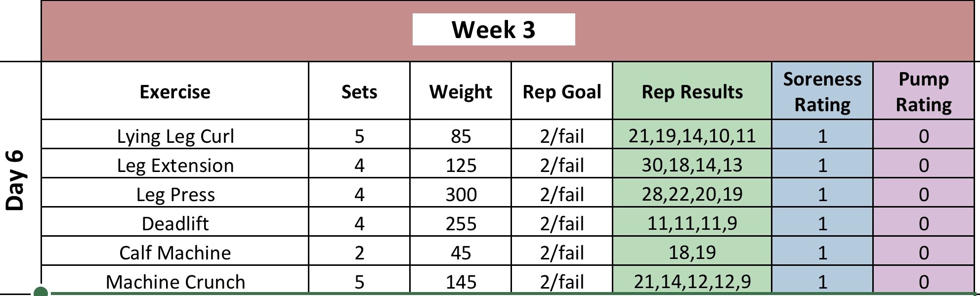Select the Sets column header cell
980x296 pixels.
coord(359,92)
